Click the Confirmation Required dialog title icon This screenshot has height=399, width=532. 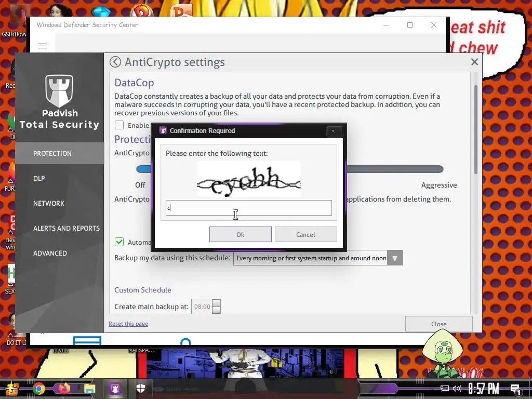(x=163, y=130)
